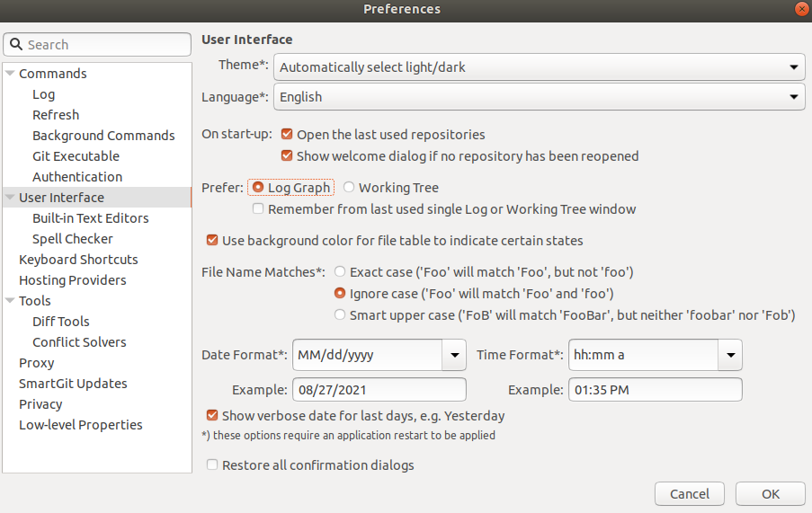Uncheck Open the last used repositories
The height and width of the screenshot is (513, 812).
click(286, 135)
